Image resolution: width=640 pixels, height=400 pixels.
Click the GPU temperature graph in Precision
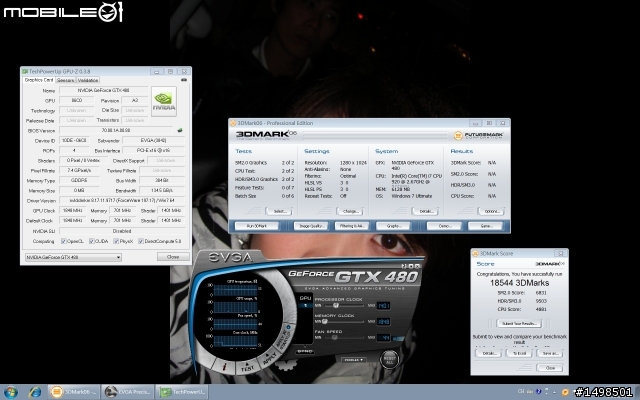(x=236, y=291)
